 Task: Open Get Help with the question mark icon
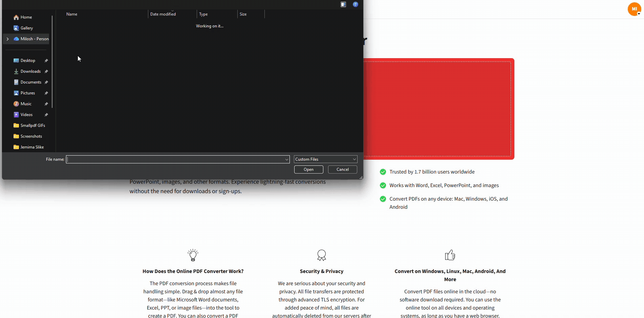pyautogui.click(x=355, y=4)
